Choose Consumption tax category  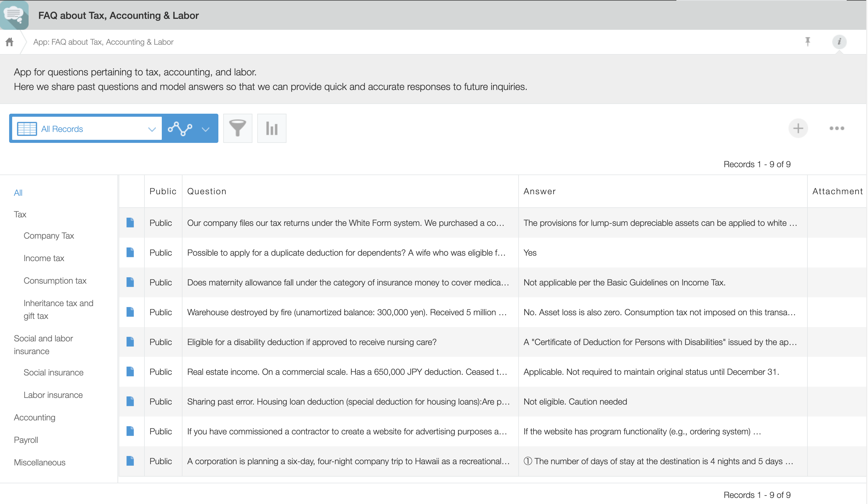click(55, 281)
